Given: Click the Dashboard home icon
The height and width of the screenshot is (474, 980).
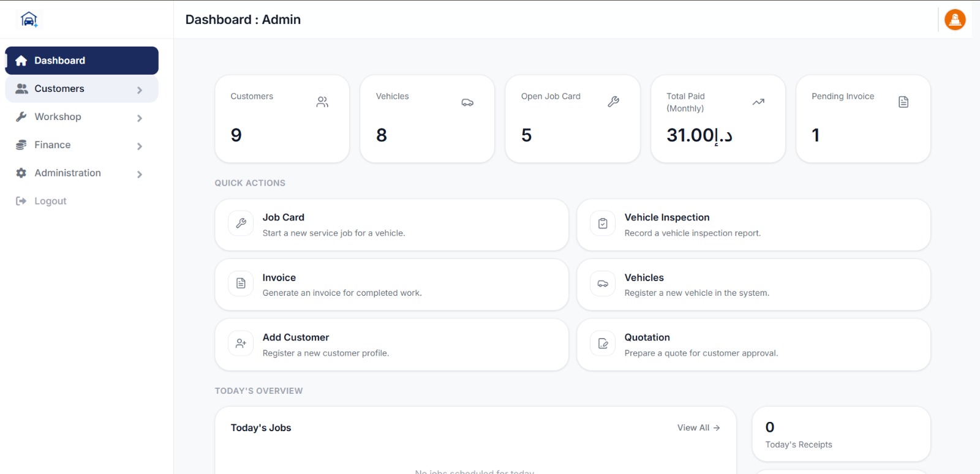Looking at the screenshot, I should tap(21, 61).
